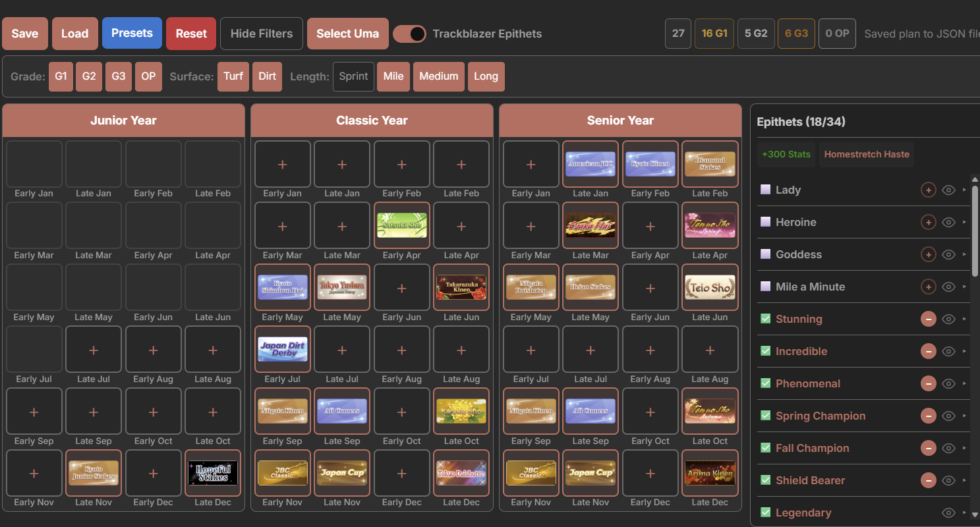This screenshot has height=527, width=980.
Task: Select Japan Cup in Senior Year
Action: tap(591, 472)
